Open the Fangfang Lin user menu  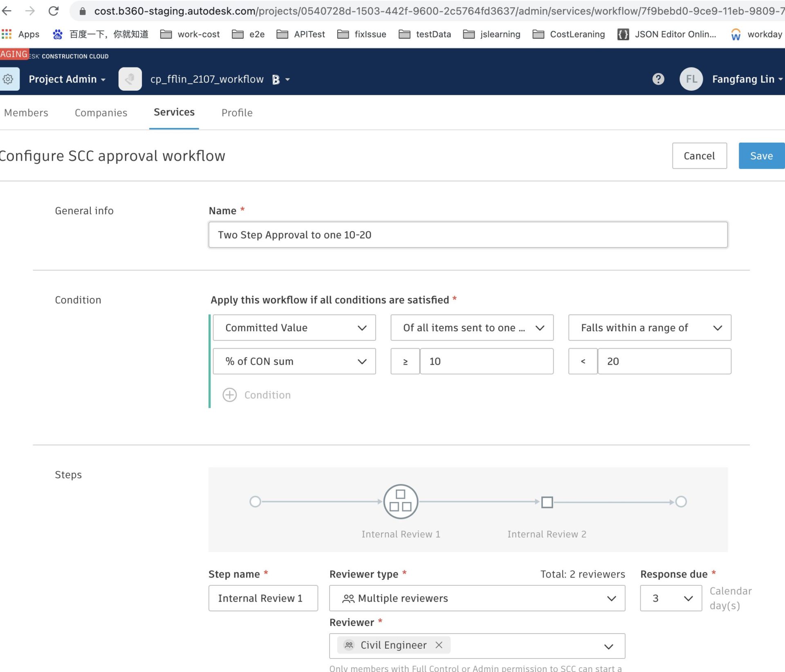point(747,79)
